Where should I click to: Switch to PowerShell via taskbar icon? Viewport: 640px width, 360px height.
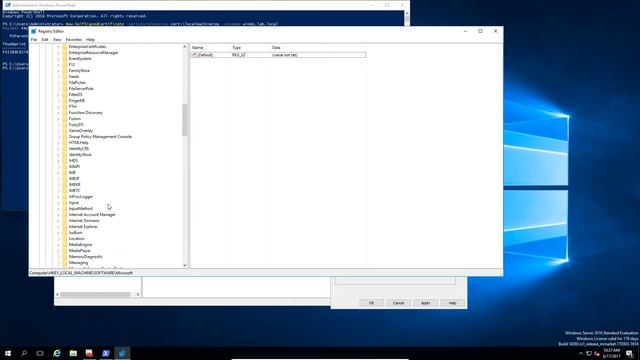106,353
